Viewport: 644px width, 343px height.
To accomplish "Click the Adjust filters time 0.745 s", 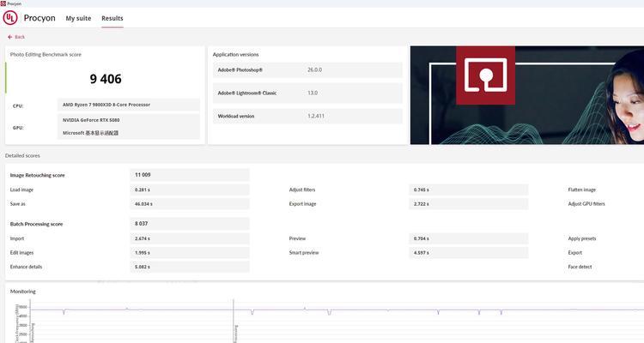I will coord(422,190).
